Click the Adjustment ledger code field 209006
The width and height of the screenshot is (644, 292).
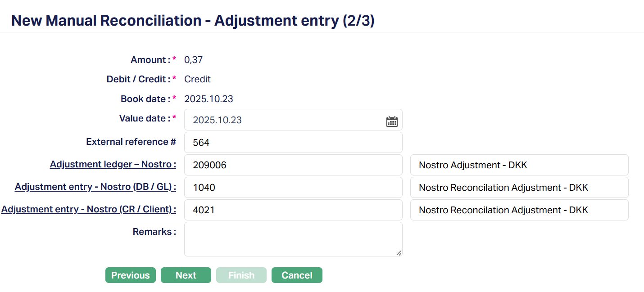pos(293,165)
